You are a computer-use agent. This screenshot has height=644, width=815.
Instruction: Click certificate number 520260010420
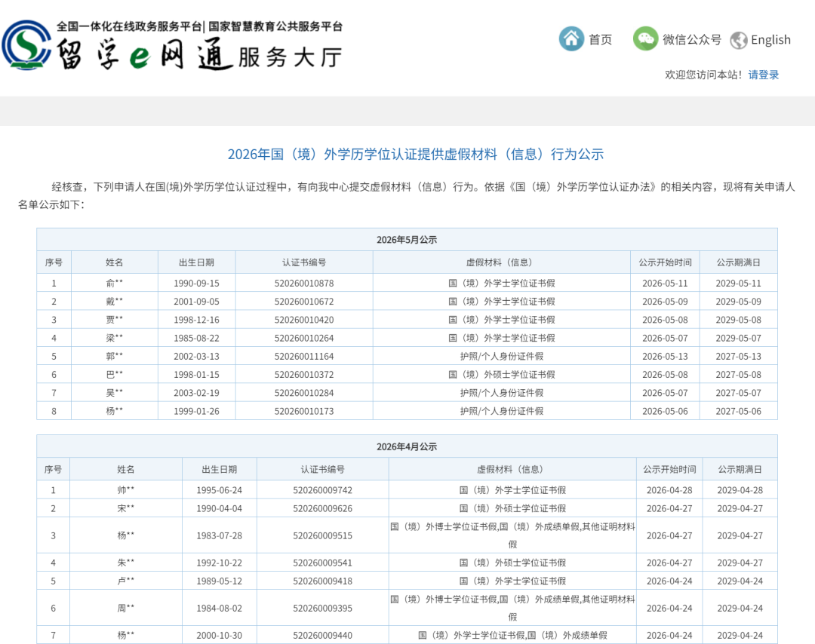(304, 320)
